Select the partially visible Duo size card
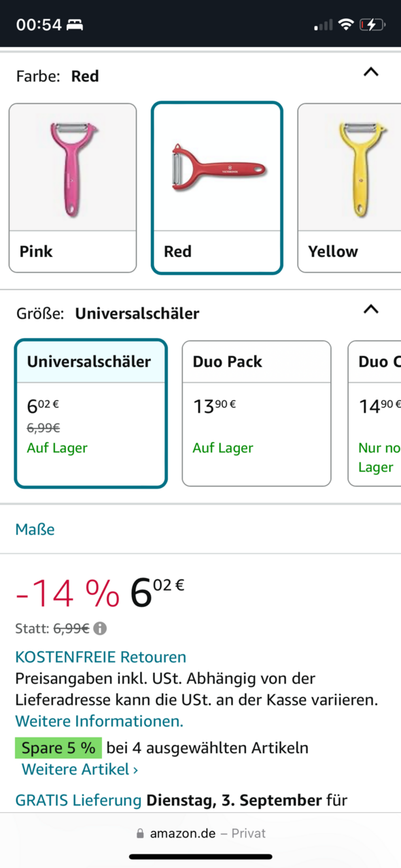Screen dimensions: 401x868 coord(374,413)
